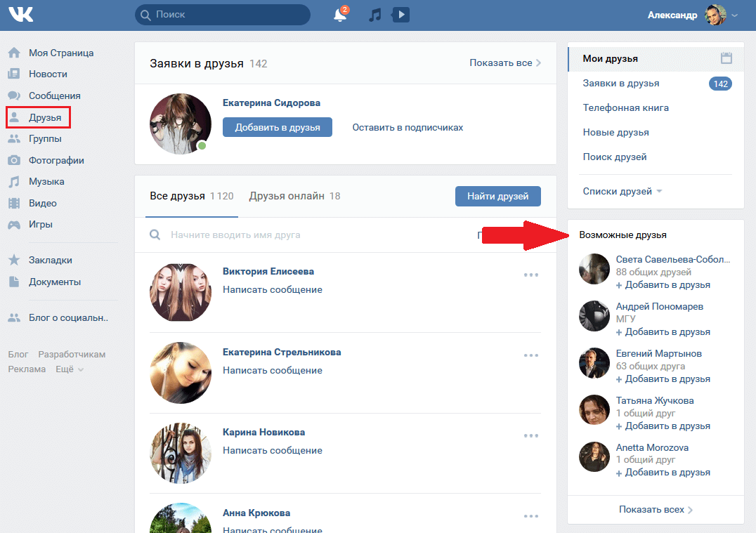Open Телефонная книга in right menu
Screen dimensions: 756x533
point(625,108)
